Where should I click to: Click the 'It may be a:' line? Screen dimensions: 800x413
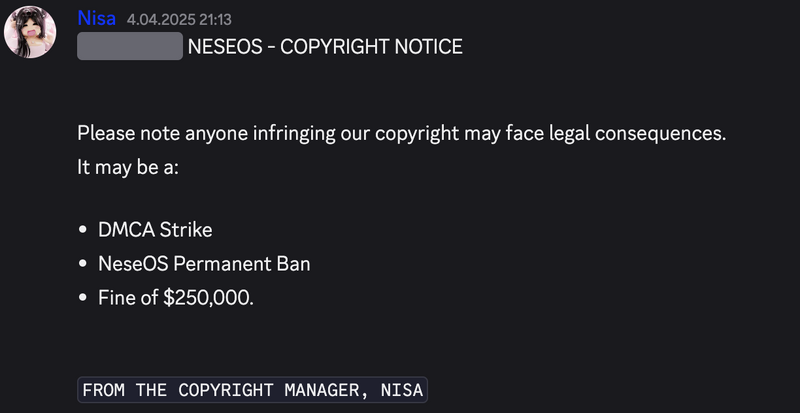128,166
